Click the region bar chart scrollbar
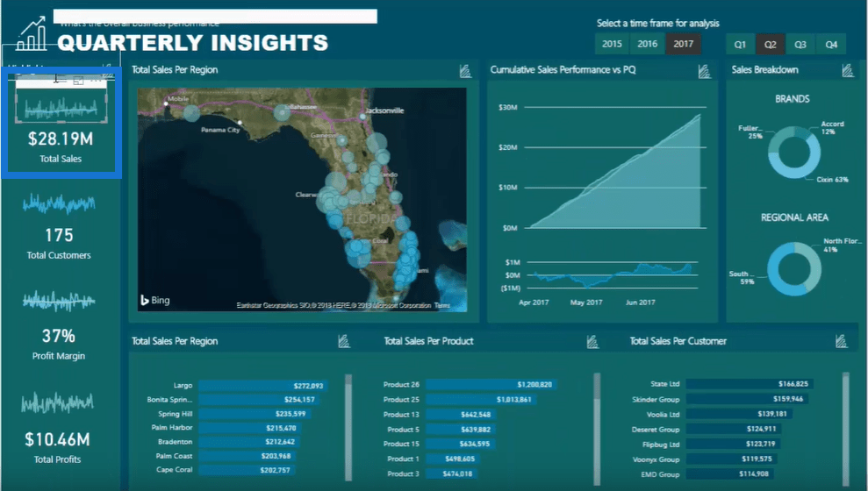Screen dimensions: 868x491 (348, 427)
